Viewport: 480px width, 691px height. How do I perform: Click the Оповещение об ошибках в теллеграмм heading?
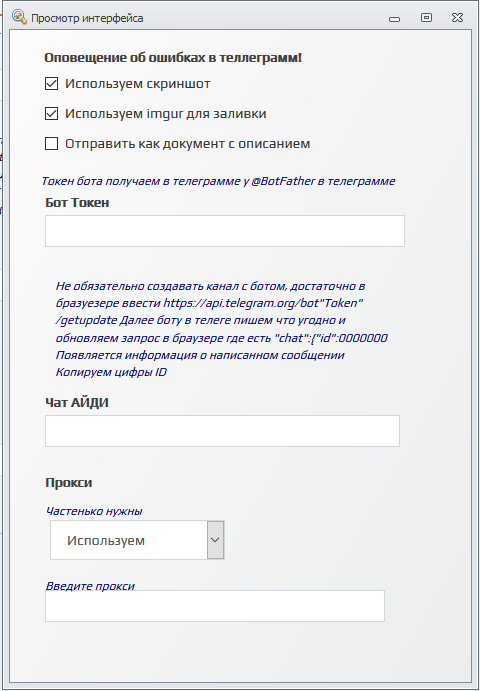pos(173,58)
